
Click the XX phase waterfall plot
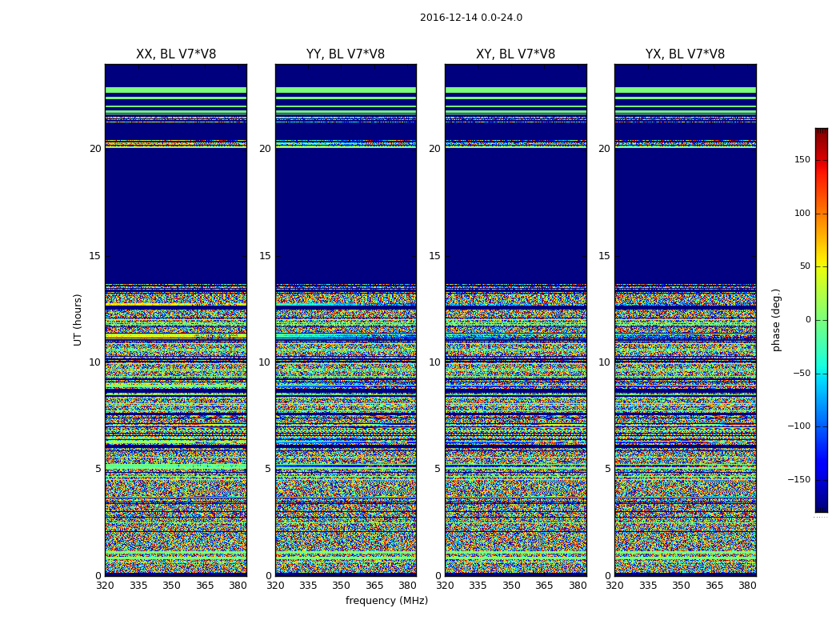[176, 320]
